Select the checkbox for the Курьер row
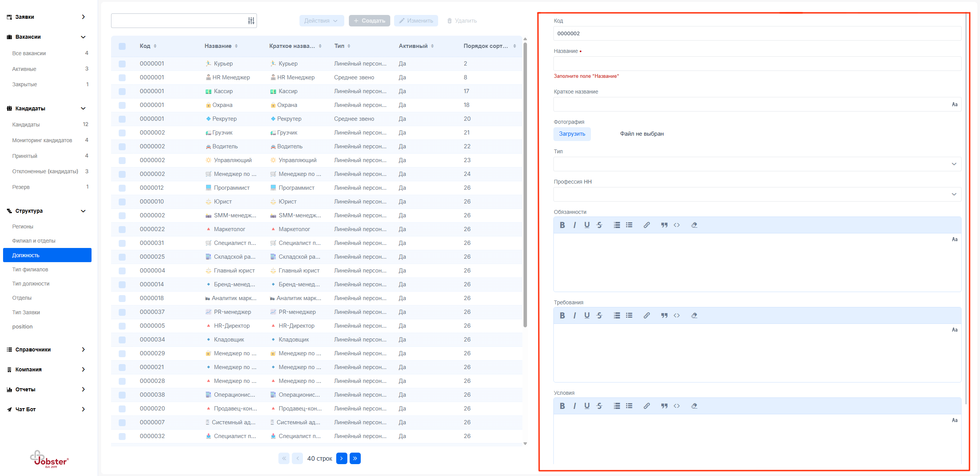The width and height of the screenshot is (980, 476). 122,64
